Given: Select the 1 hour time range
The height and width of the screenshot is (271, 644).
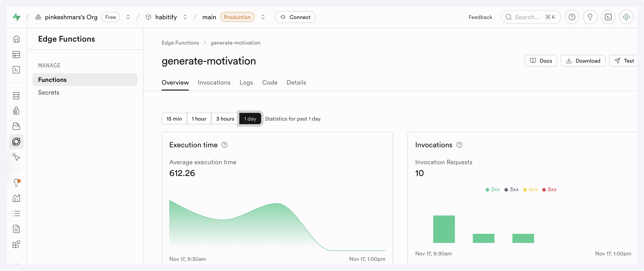Looking at the screenshot, I should pos(199,119).
